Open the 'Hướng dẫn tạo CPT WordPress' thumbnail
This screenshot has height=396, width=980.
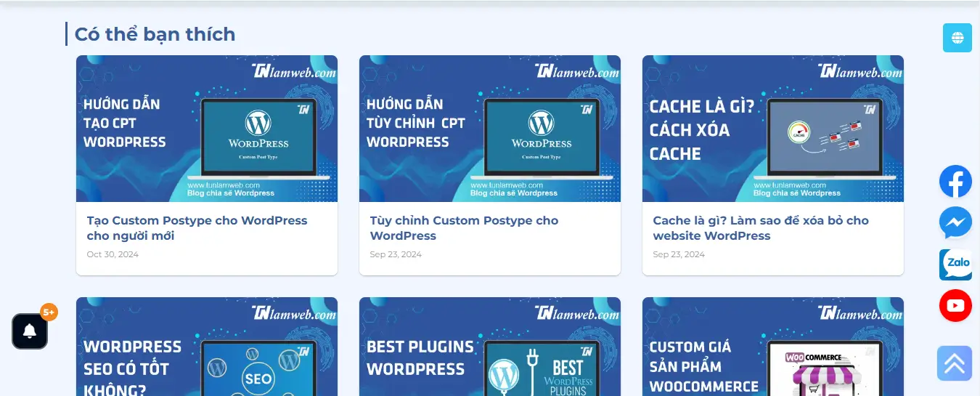[207, 129]
